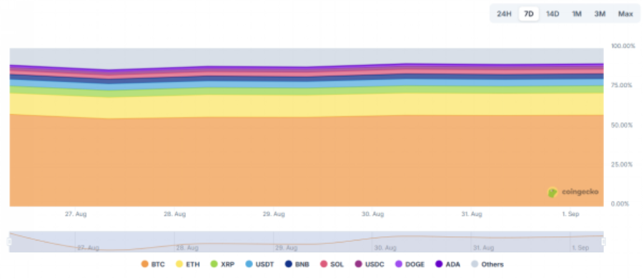The height and width of the screenshot is (279, 644).
Task: Click the USDT blue legend dot
Action: (x=249, y=264)
